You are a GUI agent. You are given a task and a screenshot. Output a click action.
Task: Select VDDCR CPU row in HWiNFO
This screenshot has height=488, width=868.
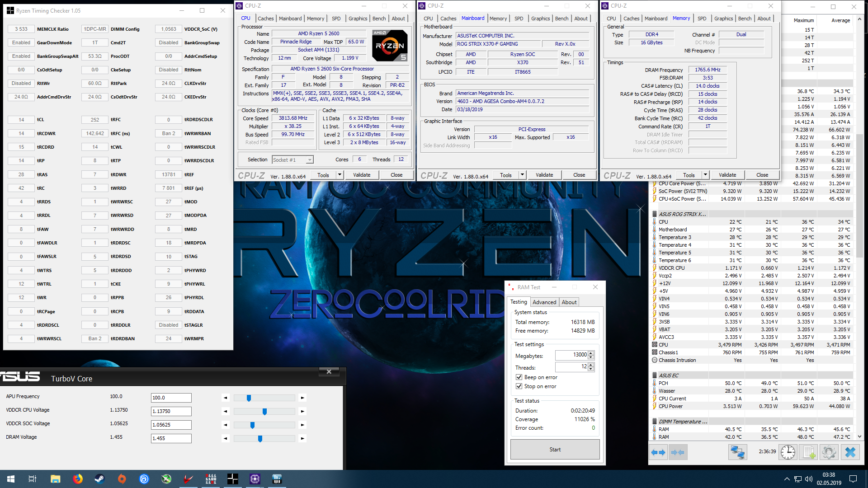(x=752, y=268)
